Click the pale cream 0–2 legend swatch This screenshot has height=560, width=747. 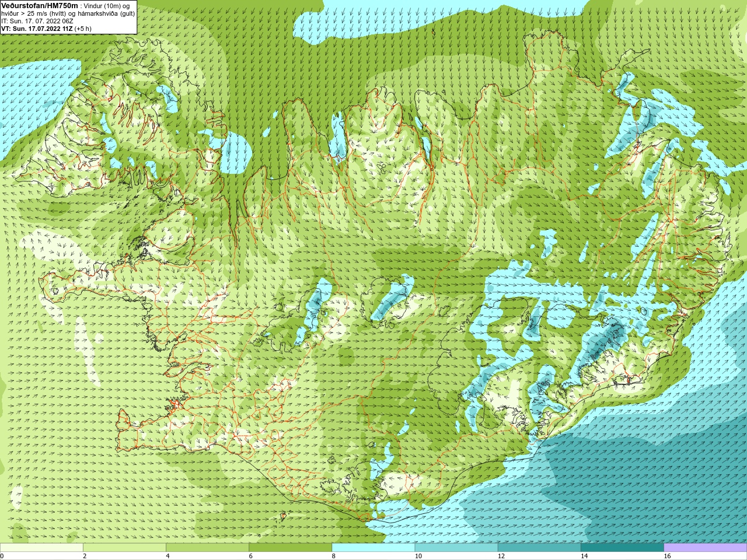pos(41,547)
